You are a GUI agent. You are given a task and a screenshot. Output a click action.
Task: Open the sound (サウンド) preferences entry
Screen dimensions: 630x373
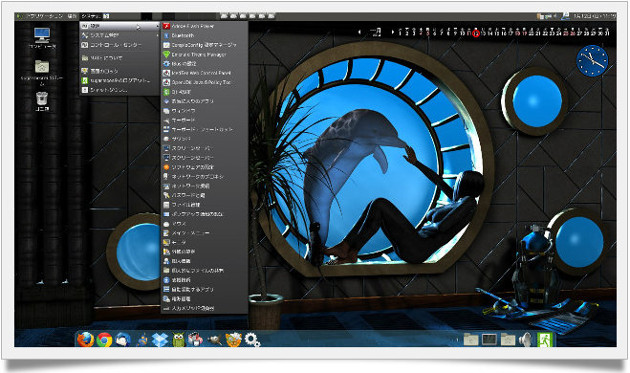tap(204, 139)
